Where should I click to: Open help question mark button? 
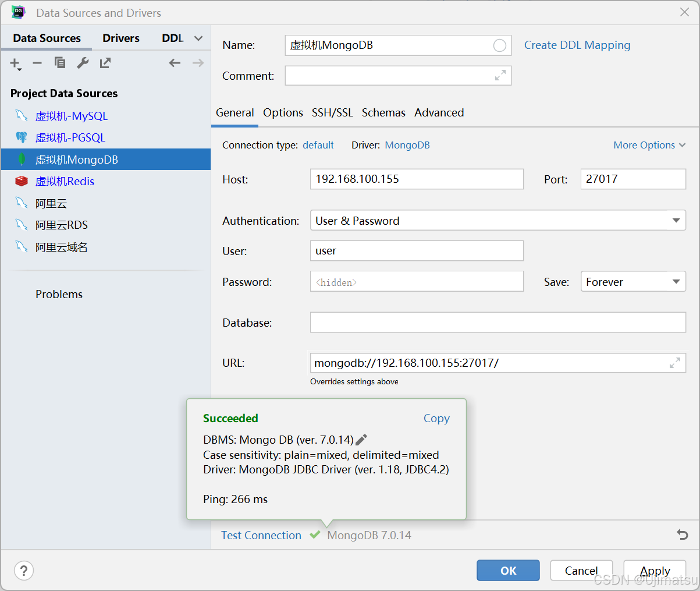coord(24,570)
